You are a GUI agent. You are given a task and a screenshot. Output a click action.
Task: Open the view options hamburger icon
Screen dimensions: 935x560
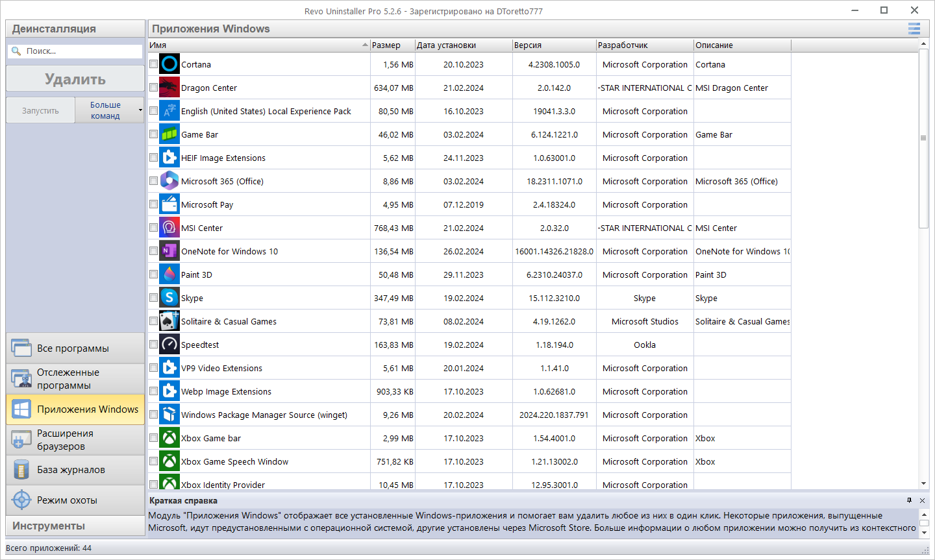(914, 29)
